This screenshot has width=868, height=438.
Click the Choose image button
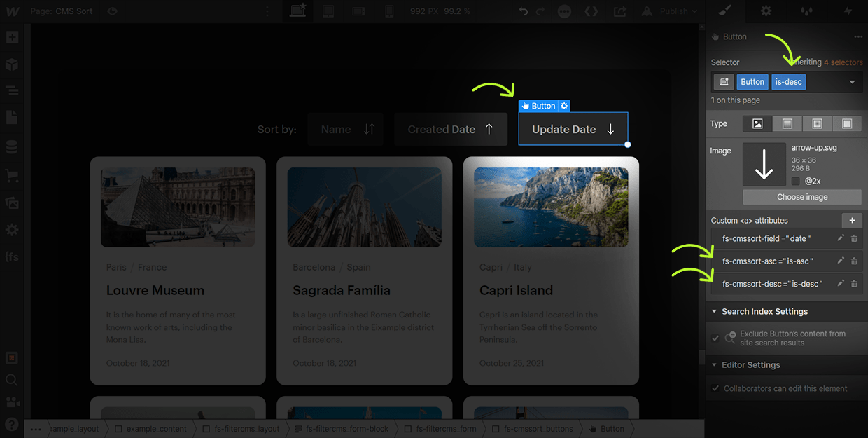tap(802, 197)
